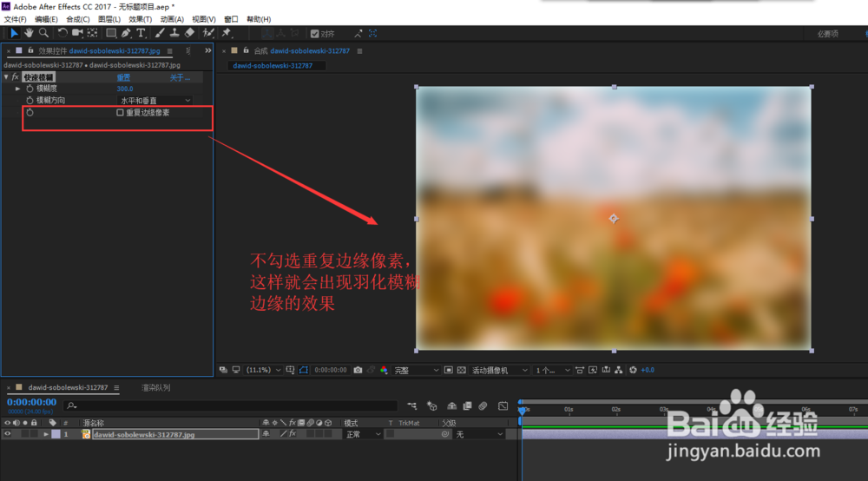Image resolution: width=868 pixels, height=481 pixels.
Task: Select the Rectangle shape tool
Action: tap(111, 33)
